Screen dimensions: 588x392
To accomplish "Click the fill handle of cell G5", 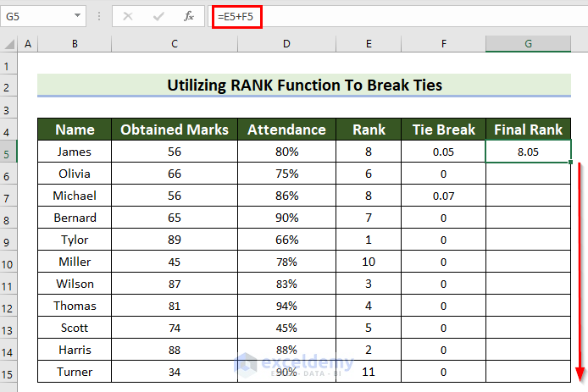I will coord(570,162).
